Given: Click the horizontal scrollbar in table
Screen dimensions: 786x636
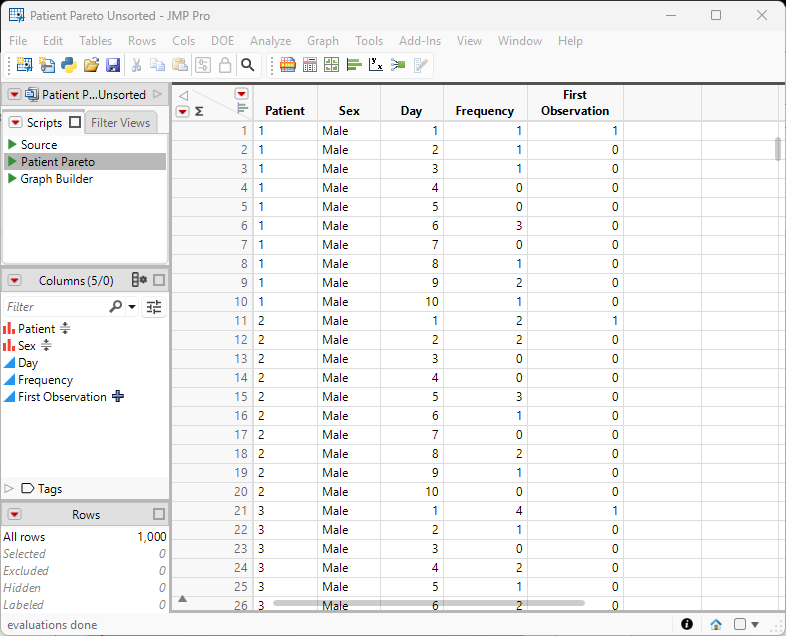Looking at the screenshot, I should (x=429, y=603).
